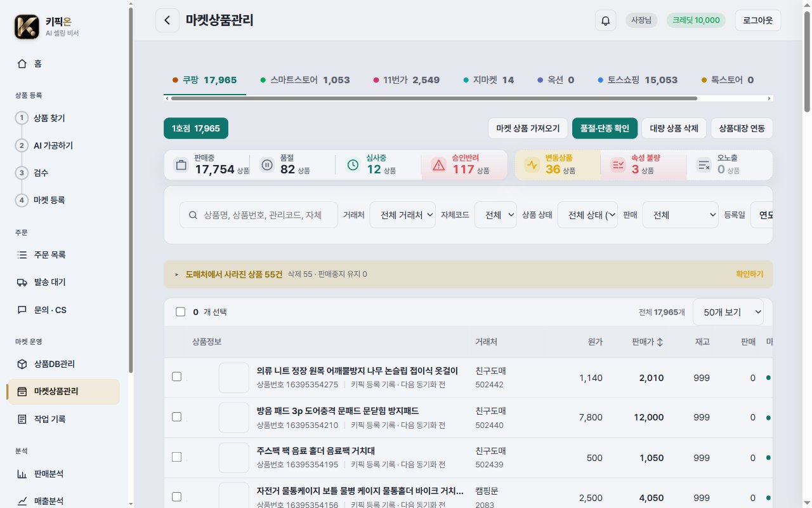Switch to the 11번가 market tab
This screenshot has height=508, width=812.
407,80
